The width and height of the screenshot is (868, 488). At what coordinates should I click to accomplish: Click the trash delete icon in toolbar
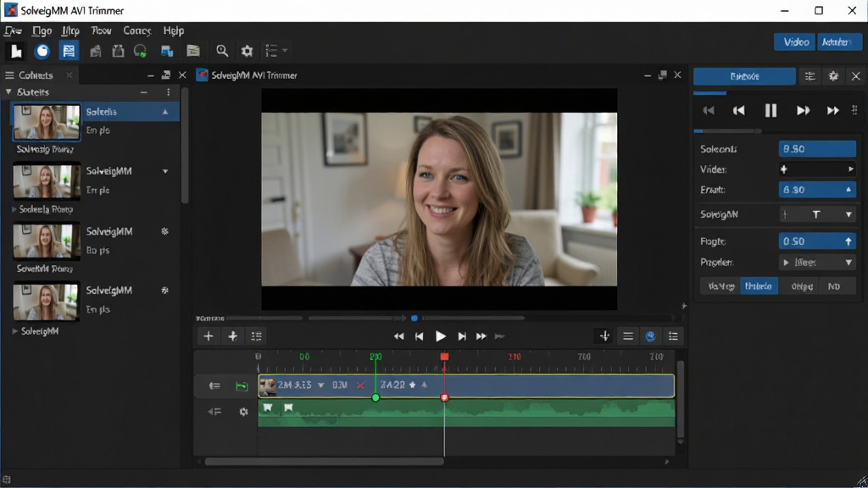coord(118,51)
